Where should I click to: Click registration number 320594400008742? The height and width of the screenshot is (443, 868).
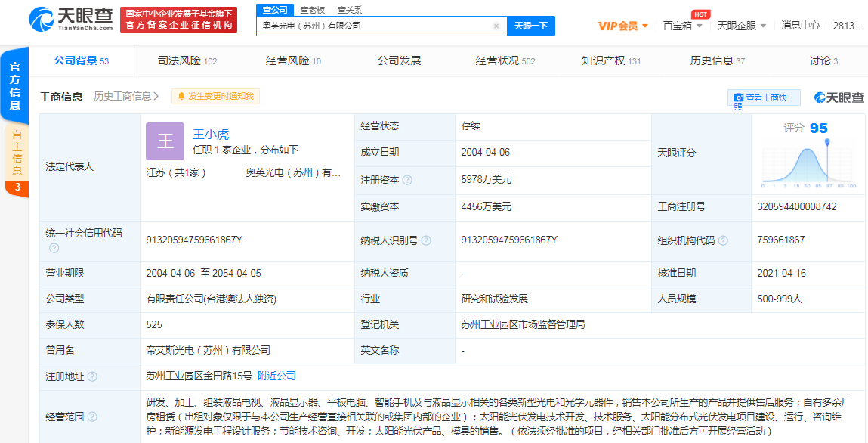[797, 207]
